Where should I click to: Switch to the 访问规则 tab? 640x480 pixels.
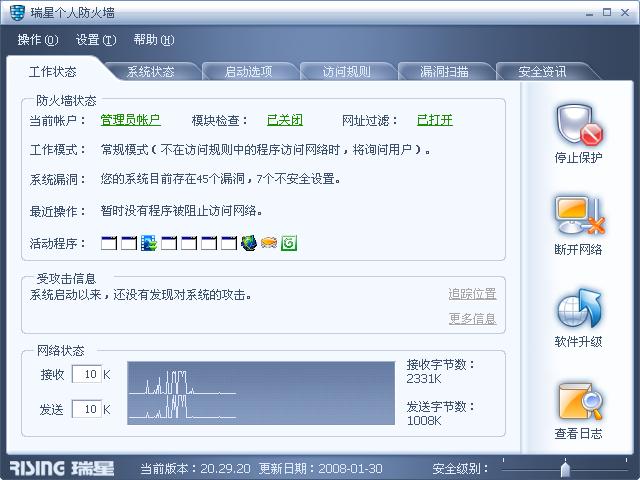(347, 71)
